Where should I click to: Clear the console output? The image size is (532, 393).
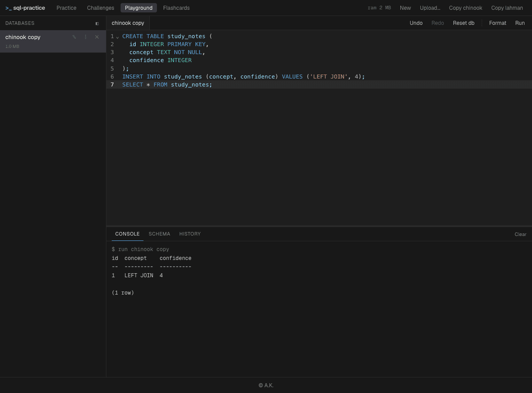coord(520,234)
